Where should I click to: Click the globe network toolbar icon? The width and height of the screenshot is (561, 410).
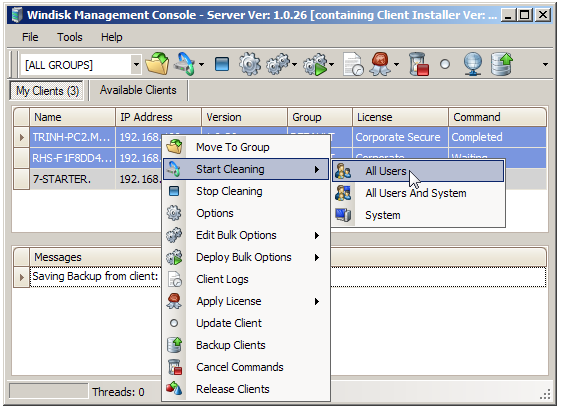coord(473,64)
